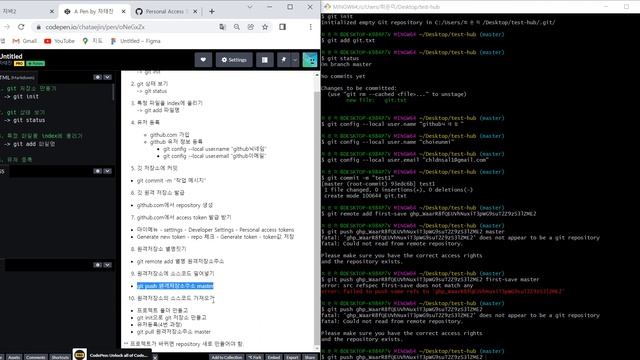
Task: Expand the JS editor dropdown chevron
Action: pos(107,265)
